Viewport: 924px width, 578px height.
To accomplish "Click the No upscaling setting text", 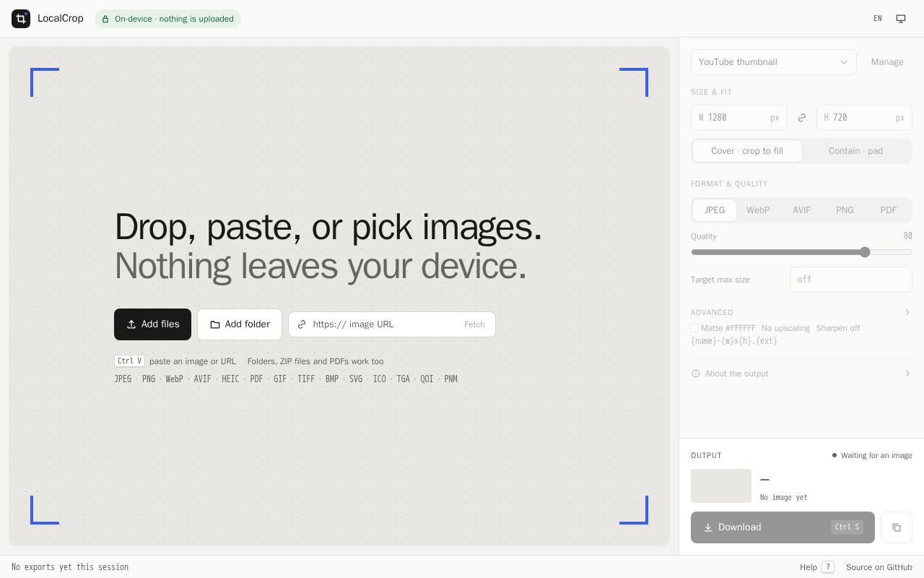I will coord(785,328).
